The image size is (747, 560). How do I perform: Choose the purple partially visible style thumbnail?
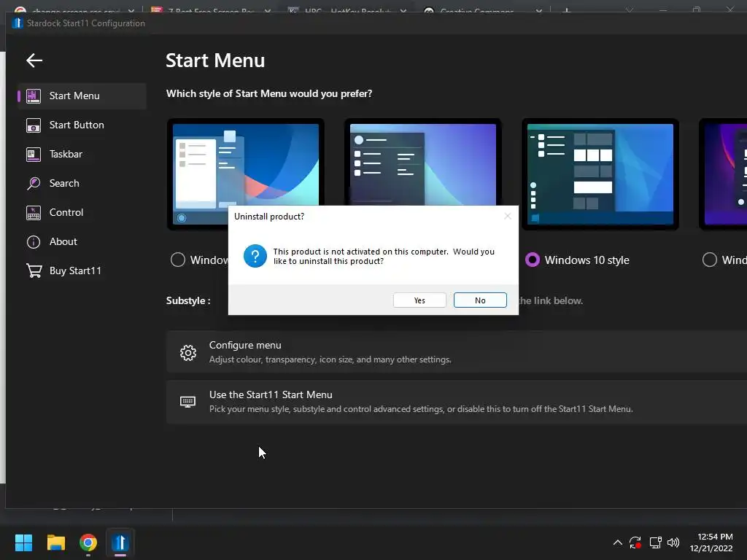723,174
